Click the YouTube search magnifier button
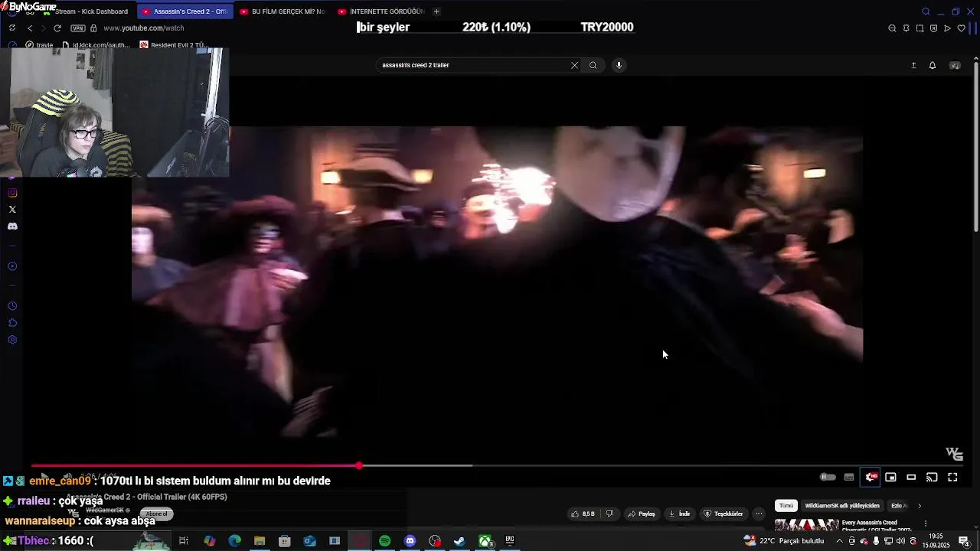This screenshot has width=980, height=551. point(593,65)
